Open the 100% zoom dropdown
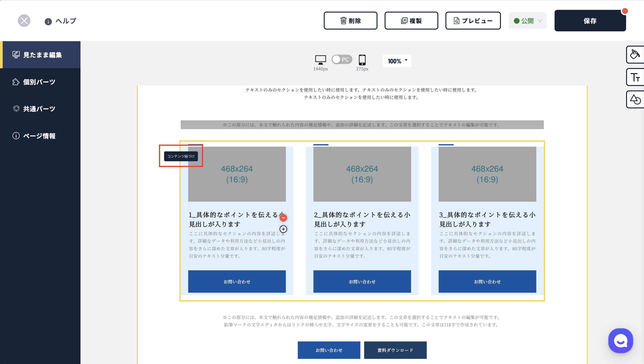The height and width of the screenshot is (364, 644). click(397, 61)
